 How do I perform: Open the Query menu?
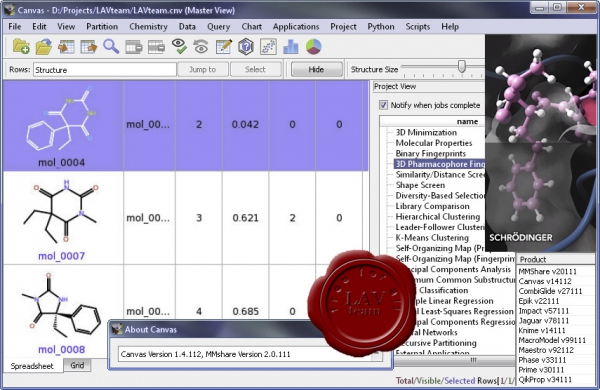point(218,26)
